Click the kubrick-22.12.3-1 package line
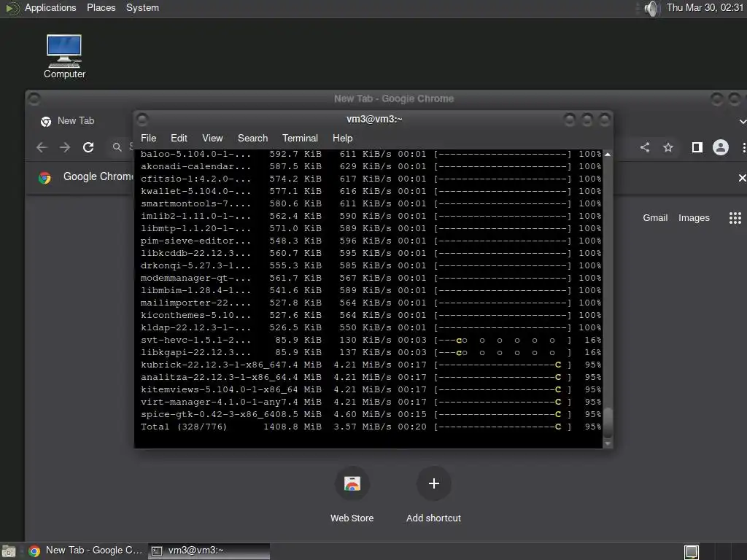This screenshot has height=560, width=747. (x=371, y=365)
